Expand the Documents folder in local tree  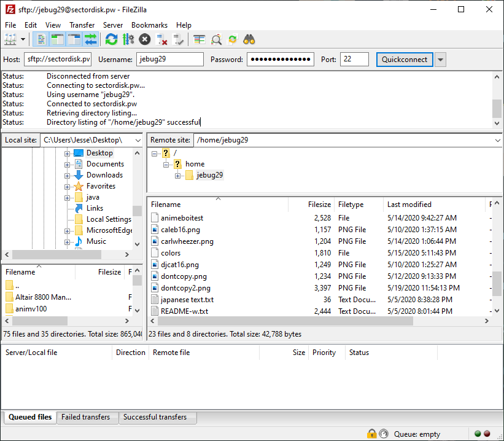tap(67, 165)
